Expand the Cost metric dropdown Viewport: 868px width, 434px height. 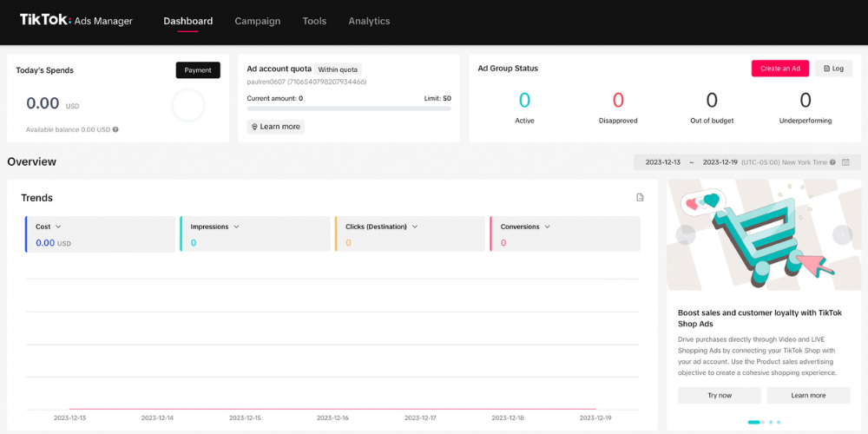(58, 227)
